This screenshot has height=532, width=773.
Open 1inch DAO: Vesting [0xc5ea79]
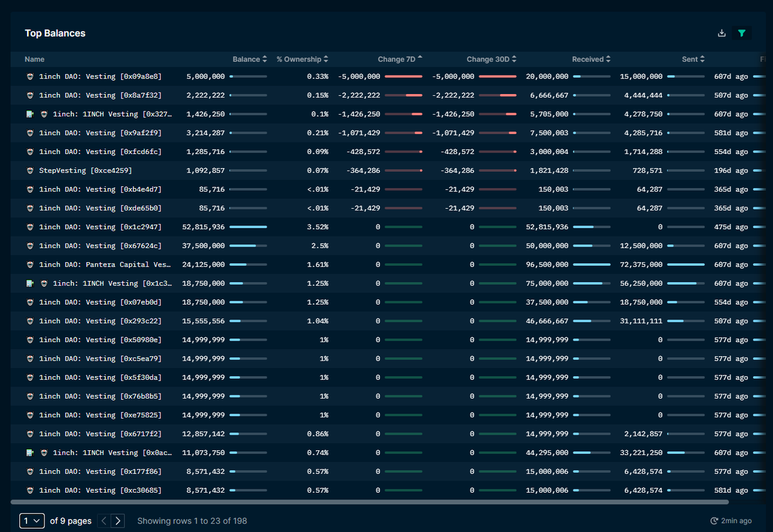pyautogui.click(x=100, y=359)
